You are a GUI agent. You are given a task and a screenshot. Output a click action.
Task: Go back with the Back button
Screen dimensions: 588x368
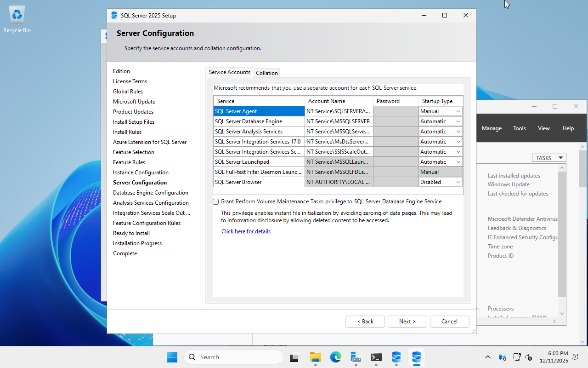[x=365, y=322]
